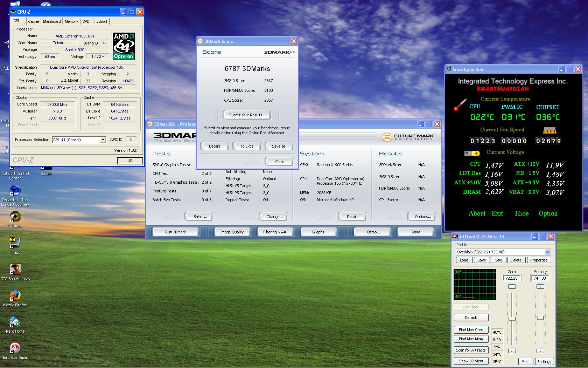Click the Default button in ATITool
The image size is (588, 368).
pyautogui.click(x=471, y=318)
